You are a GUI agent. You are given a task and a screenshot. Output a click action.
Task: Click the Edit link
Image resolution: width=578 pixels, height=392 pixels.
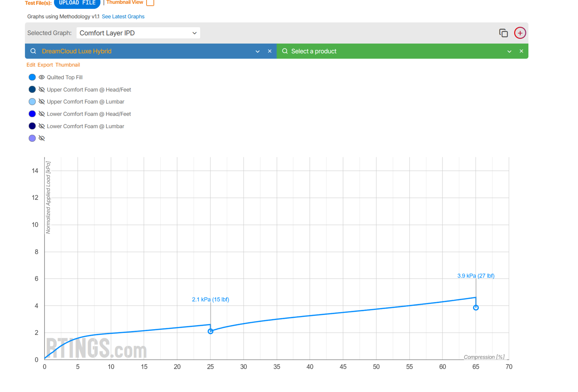coord(31,65)
